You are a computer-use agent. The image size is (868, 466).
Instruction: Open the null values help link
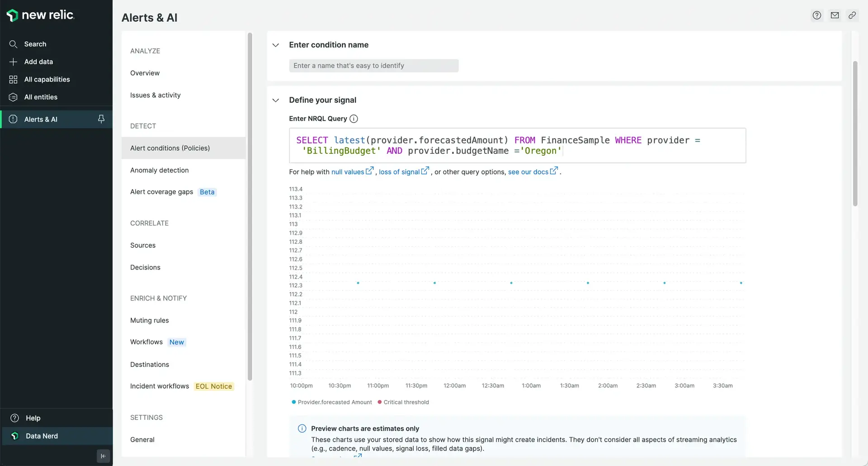pyautogui.click(x=347, y=172)
